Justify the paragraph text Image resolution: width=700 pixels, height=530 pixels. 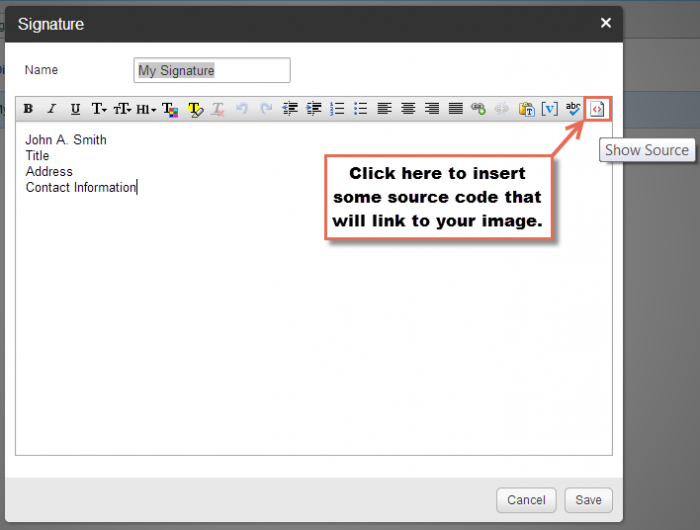(x=455, y=109)
